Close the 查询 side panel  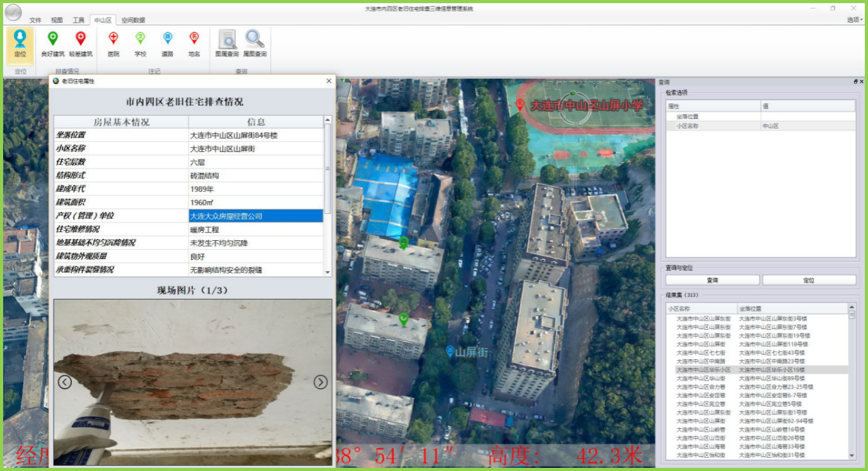click(862, 82)
